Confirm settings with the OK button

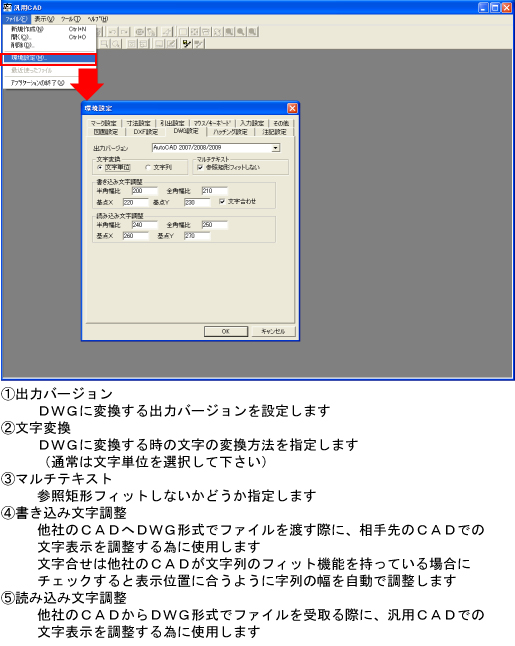pyautogui.click(x=226, y=331)
